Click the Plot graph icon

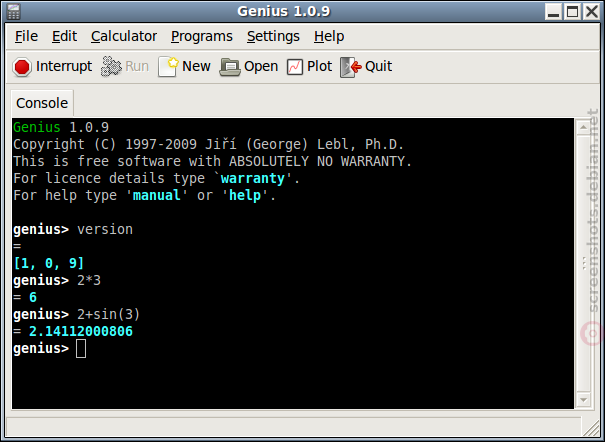(295, 67)
